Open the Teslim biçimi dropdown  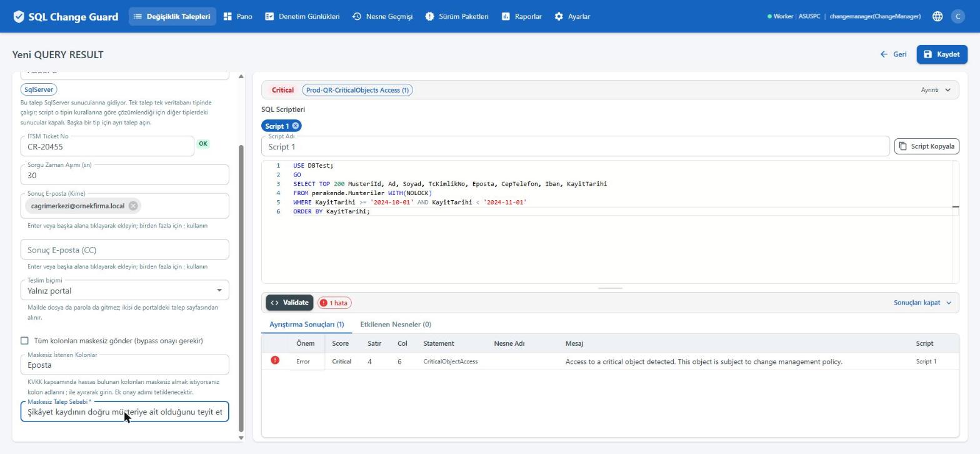(124, 290)
